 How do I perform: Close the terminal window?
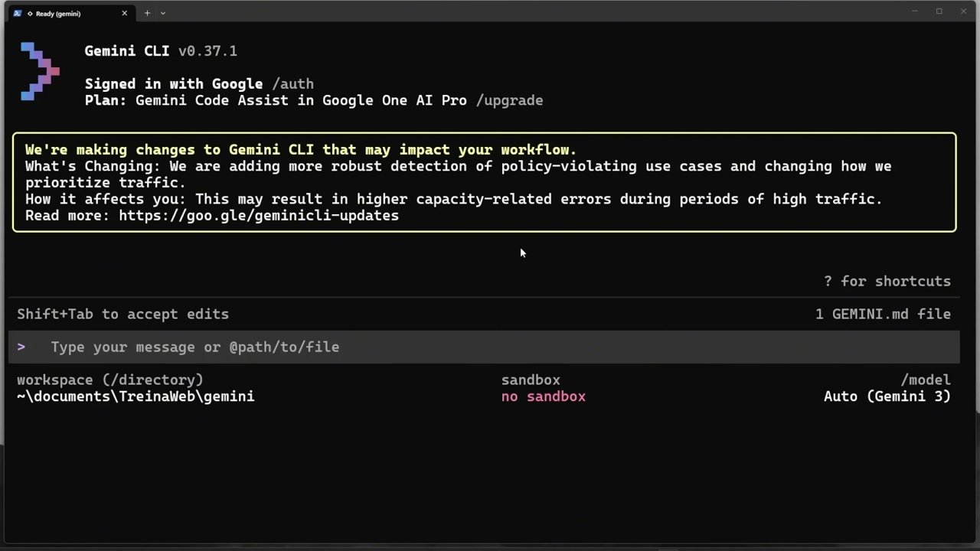pyautogui.click(x=963, y=11)
